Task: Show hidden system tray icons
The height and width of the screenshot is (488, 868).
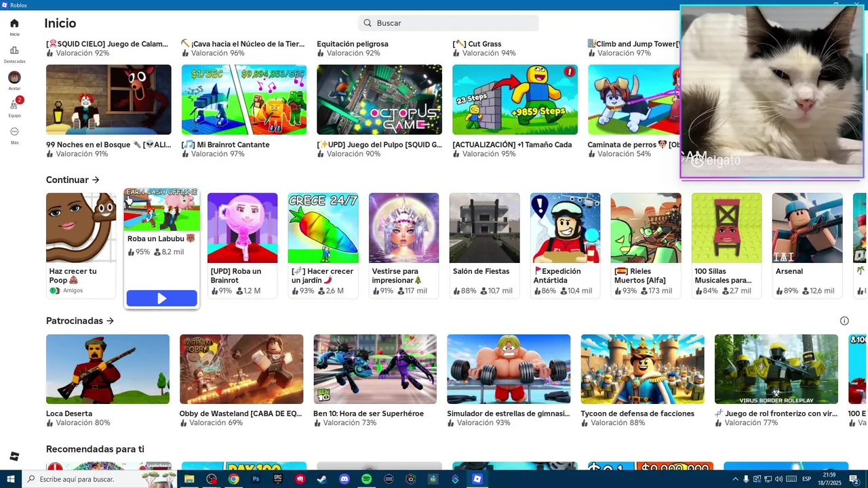Action: (735, 479)
